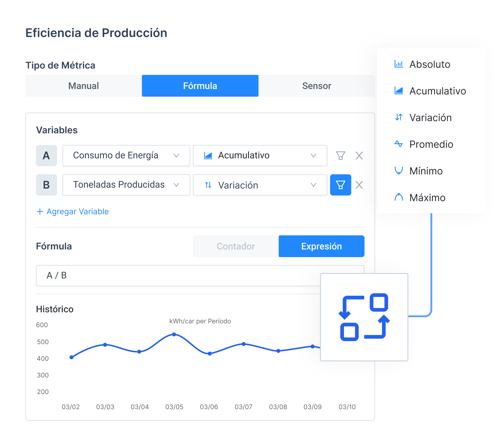Select the Máximo aggregation option
504x442 pixels.
(427, 198)
